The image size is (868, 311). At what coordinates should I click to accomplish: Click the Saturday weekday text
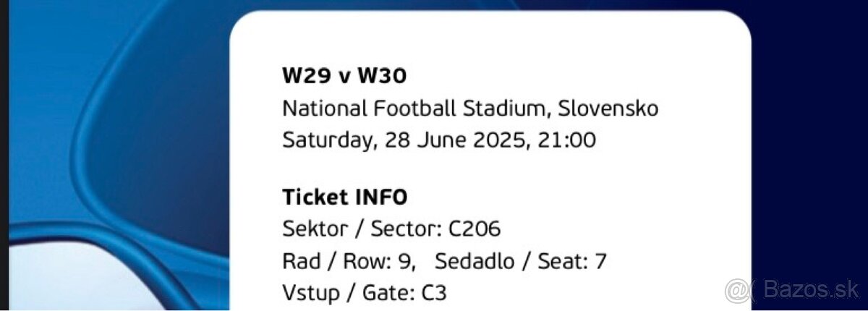point(328,140)
